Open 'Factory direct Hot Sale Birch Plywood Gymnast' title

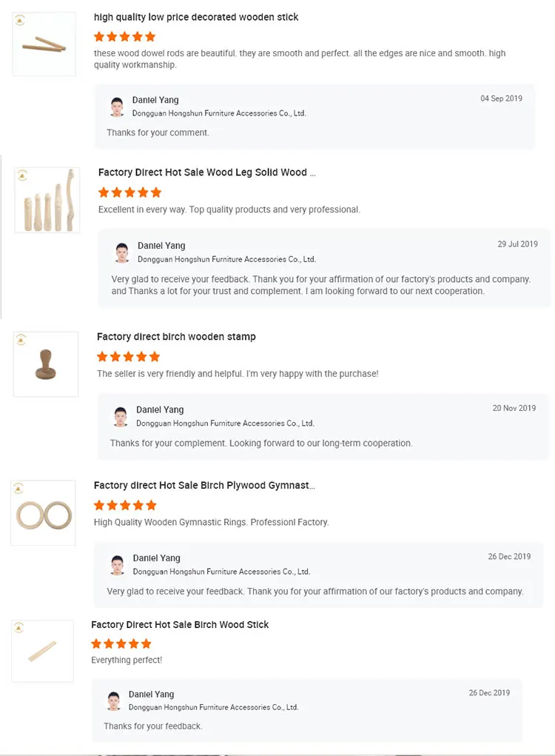coord(204,486)
